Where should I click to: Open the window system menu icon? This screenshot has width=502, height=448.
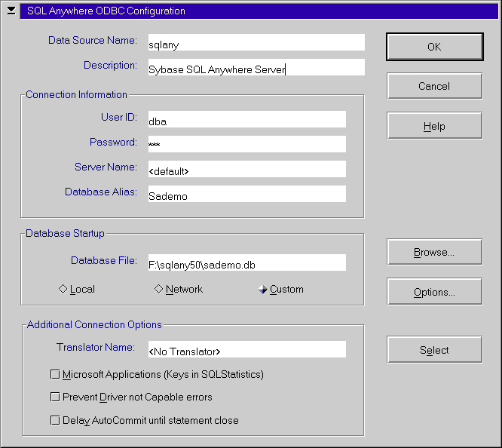(x=11, y=11)
